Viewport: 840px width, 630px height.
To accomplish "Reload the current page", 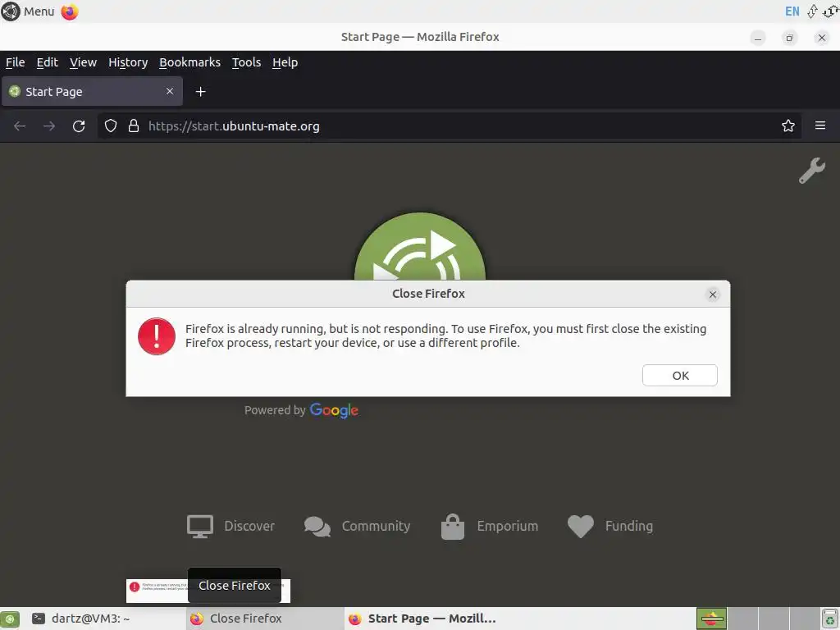I will [x=79, y=126].
